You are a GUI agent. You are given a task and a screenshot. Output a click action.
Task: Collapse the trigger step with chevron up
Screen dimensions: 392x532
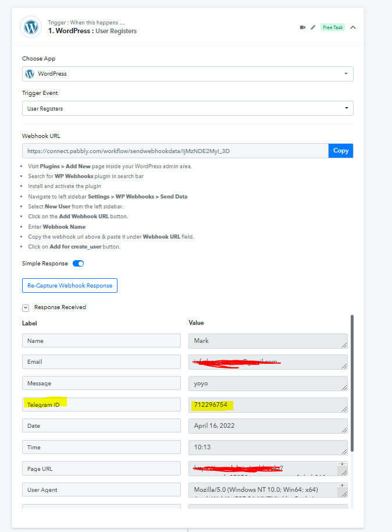(353, 27)
